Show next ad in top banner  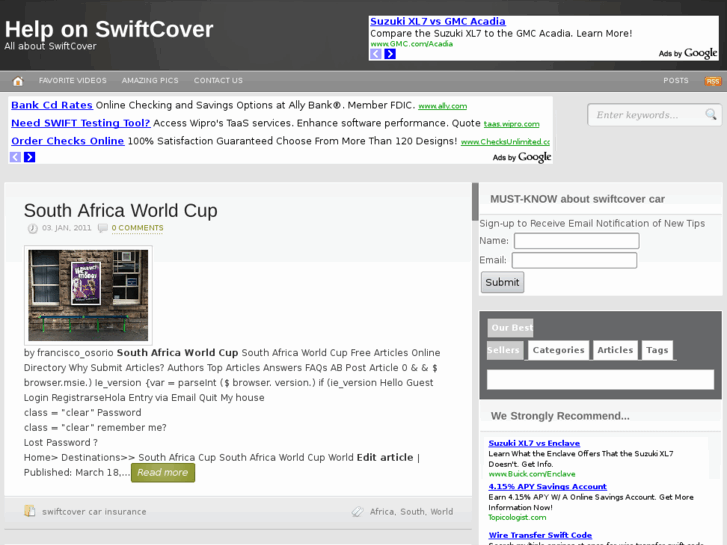(390, 54)
